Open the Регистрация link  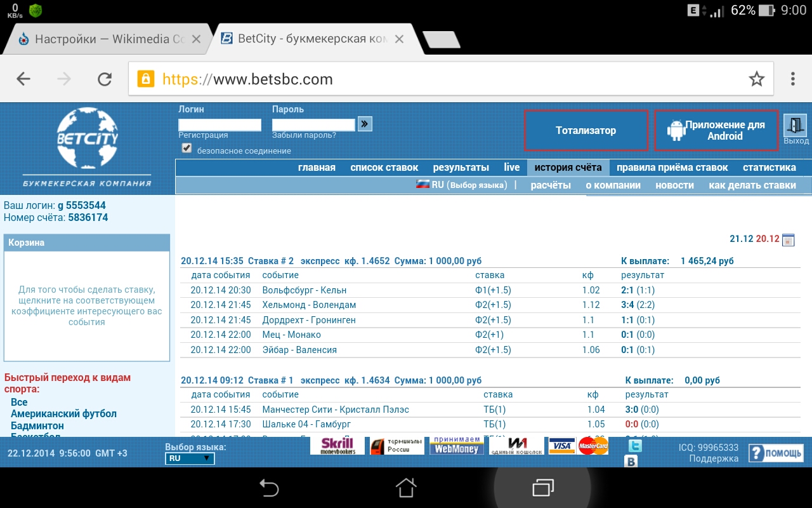[x=203, y=135]
